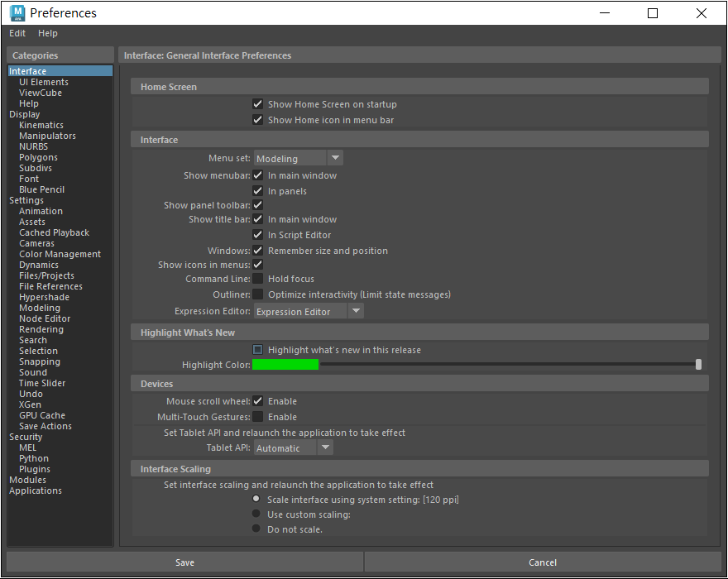728x579 pixels.
Task: Select ViewCube category
Action: pos(41,93)
